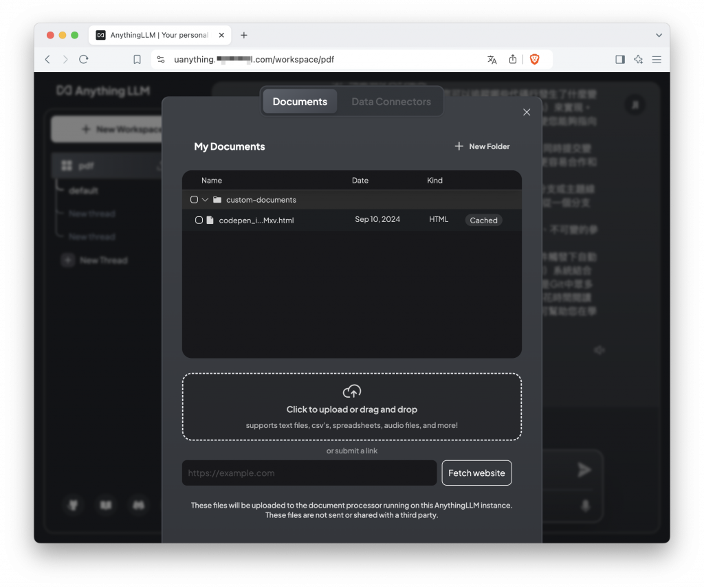Open the tab search dropdown arrow
The image size is (704, 588).
click(x=659, y=35)
